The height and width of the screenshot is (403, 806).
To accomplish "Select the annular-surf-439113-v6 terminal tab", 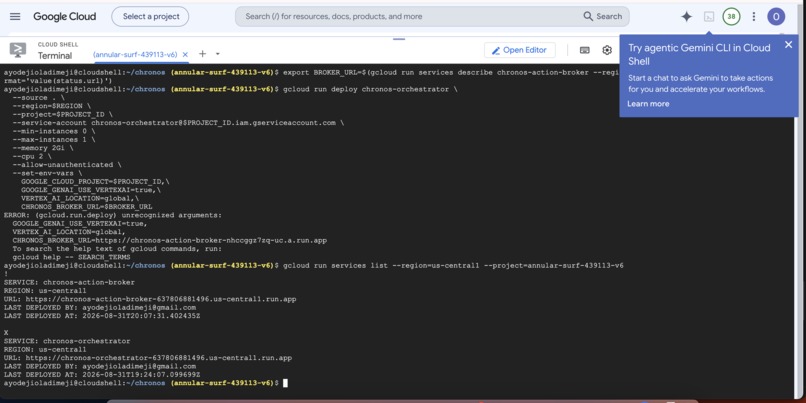I will point(135,54).
